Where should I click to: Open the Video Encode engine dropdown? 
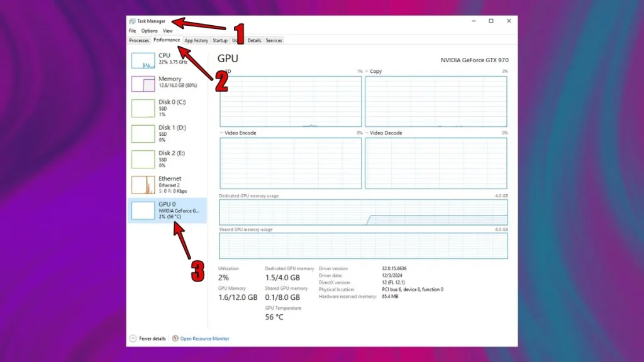click(222, 133)
